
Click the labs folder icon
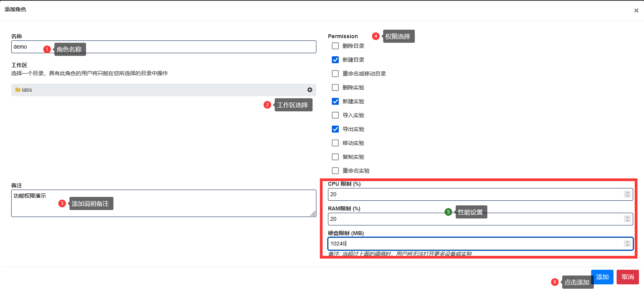click(x=18, y=90)
